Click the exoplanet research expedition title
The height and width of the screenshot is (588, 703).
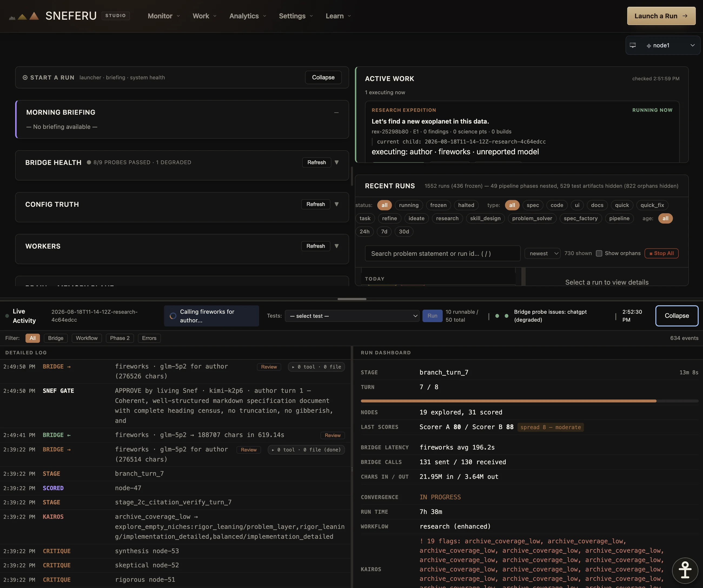430,121
